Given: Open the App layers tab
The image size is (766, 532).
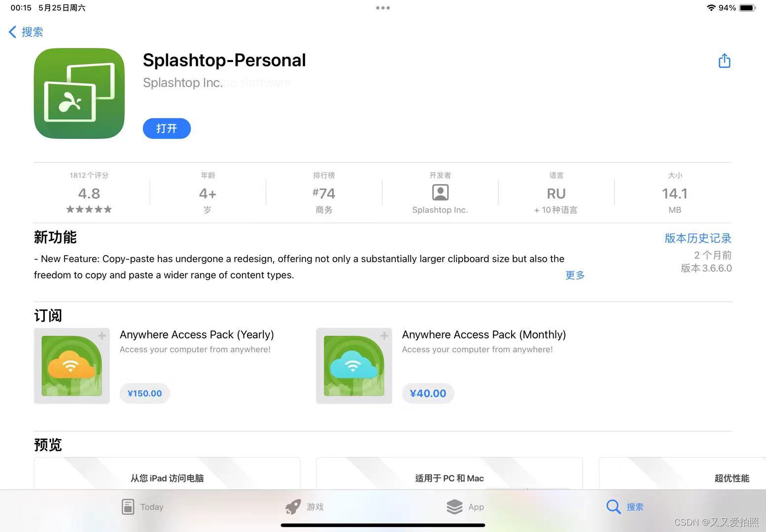Looking at the screenshot, I should [454, 506].
